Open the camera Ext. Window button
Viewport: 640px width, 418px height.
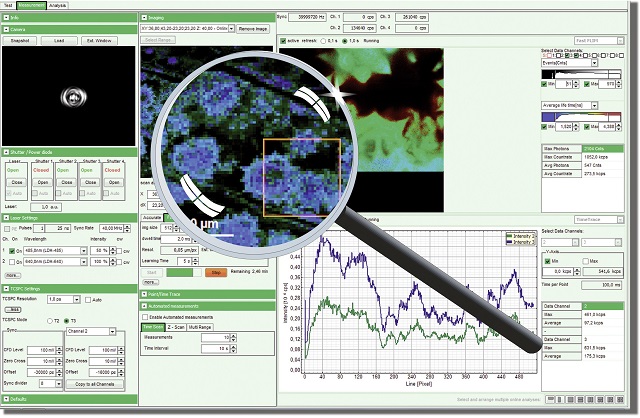[99, 41]
